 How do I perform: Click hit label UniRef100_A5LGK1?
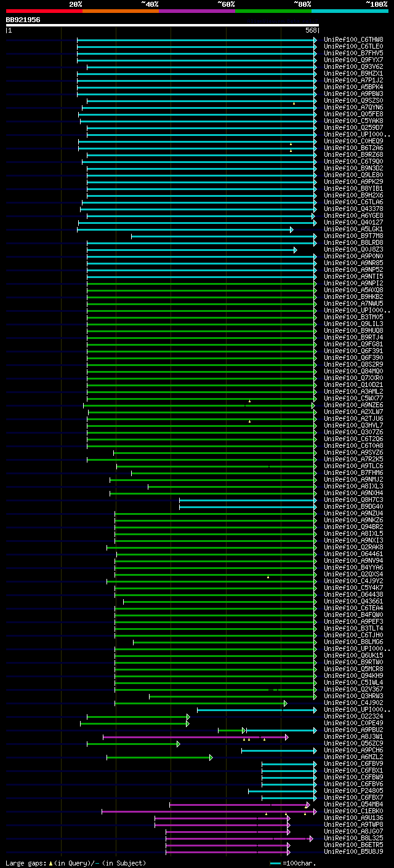pyautogui.click(x=353, y=229)
